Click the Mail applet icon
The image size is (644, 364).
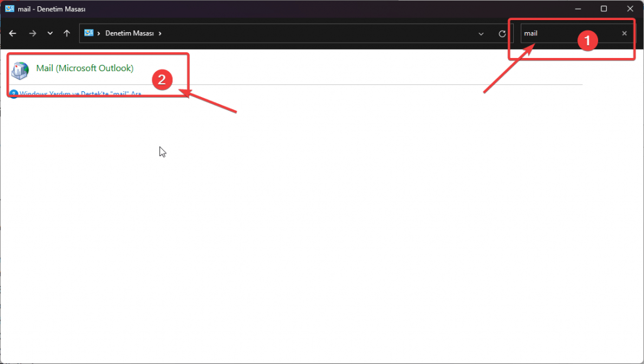[x=20, y=69]
